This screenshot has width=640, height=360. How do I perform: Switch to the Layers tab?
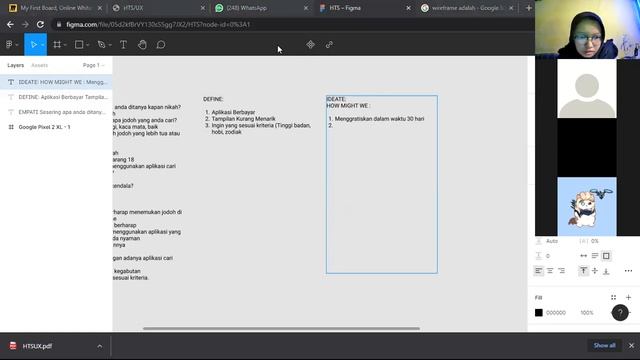pos(16,65)
